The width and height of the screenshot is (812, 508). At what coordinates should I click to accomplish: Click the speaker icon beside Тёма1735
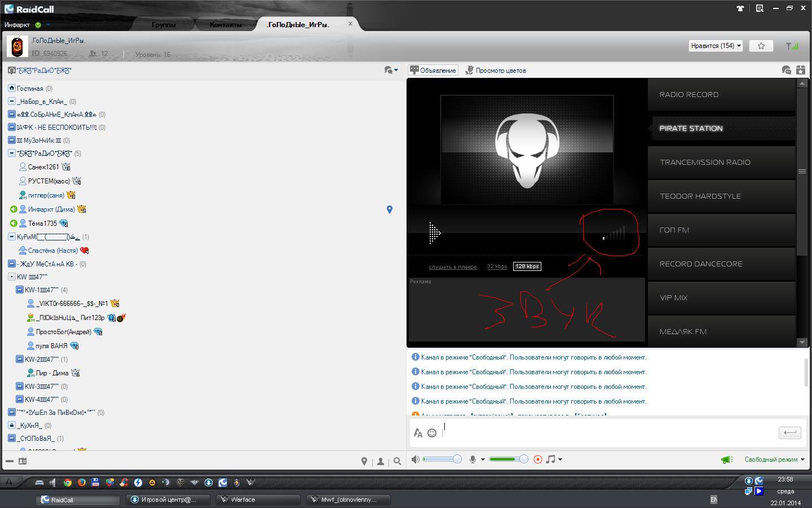14,224
